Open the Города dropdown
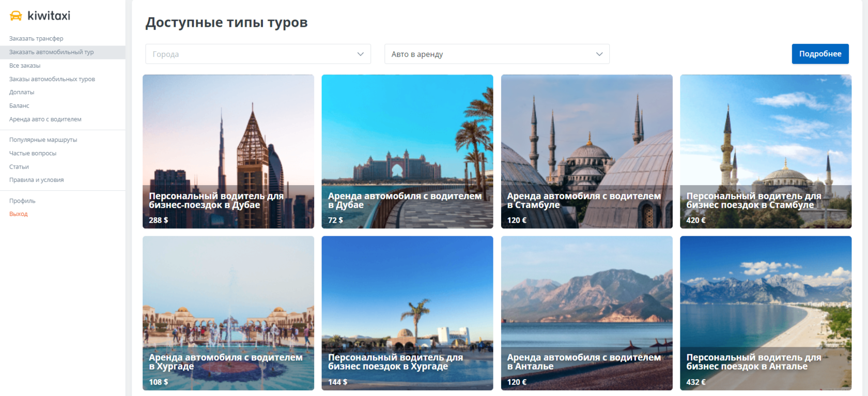The height and width of the screenshot is (396, 868). tap(258, 54)
